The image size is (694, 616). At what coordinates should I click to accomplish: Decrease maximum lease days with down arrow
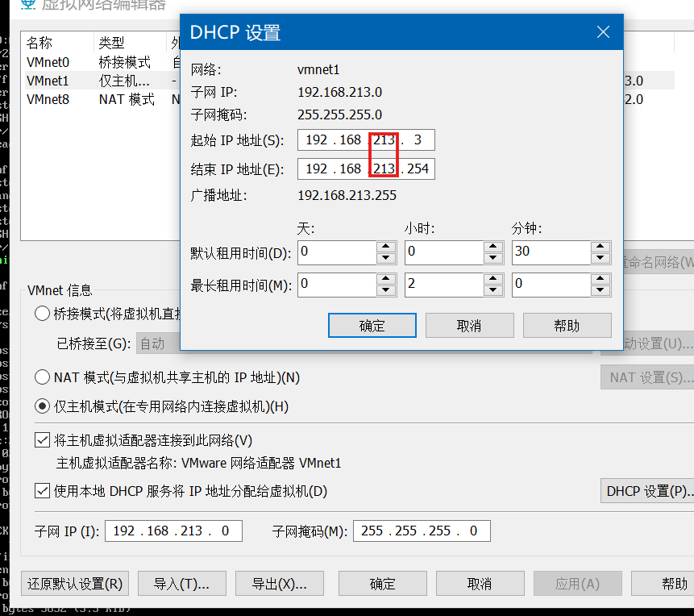pos(386,290)
